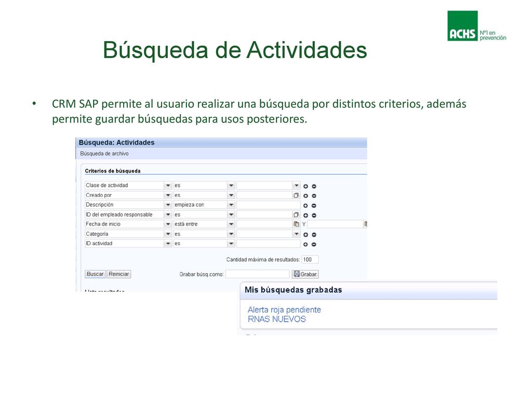The width and height of the screenshot is (532, 399).
Task: Open the ID actividad field selector dropdown
Action: pos(168,243)
